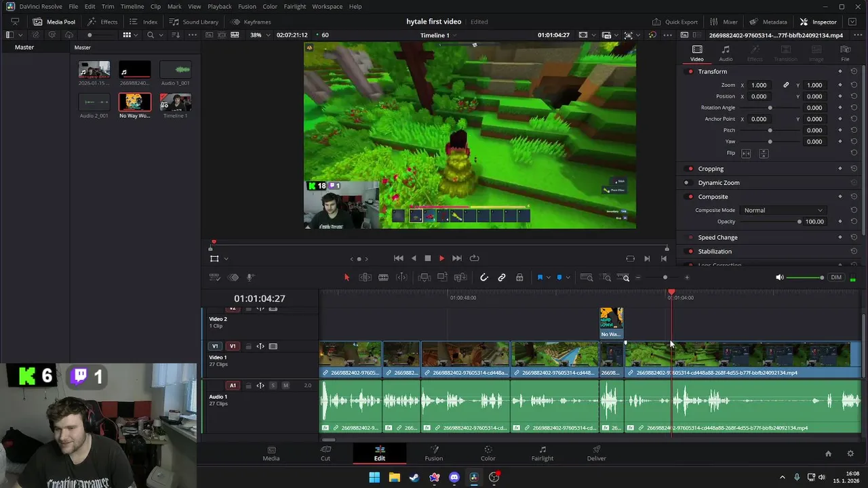868x488 pixels.
Task: Open project Settings gear icon
Action: (x=850, y=453)
